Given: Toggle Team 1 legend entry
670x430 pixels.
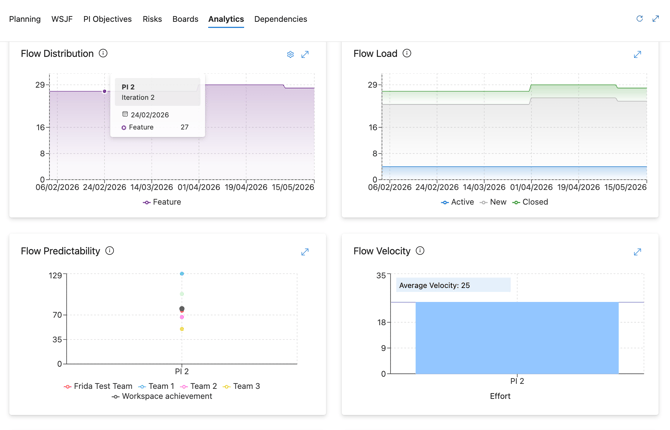Looking at the screenshot, I should click(x=156, y=386).
